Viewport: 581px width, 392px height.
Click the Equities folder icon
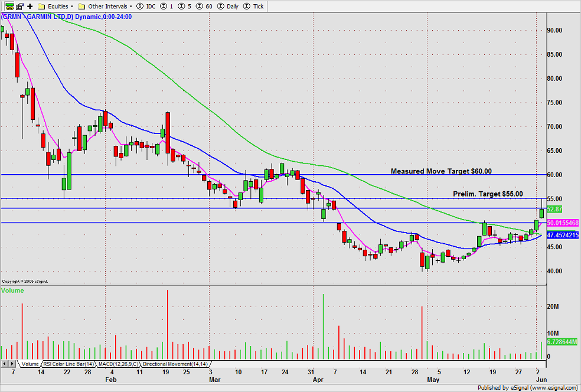pyautogui.click(x=41, y=6)
